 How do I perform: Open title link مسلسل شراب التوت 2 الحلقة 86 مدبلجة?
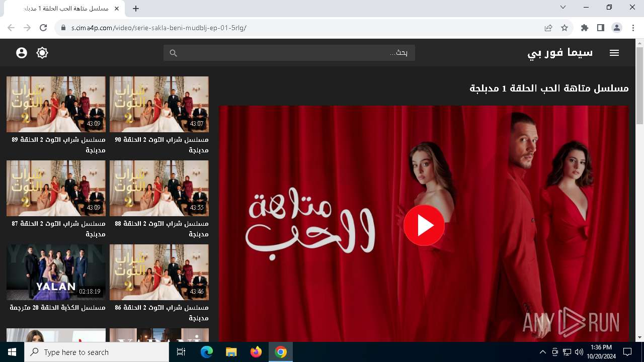(x=162, y=313)
